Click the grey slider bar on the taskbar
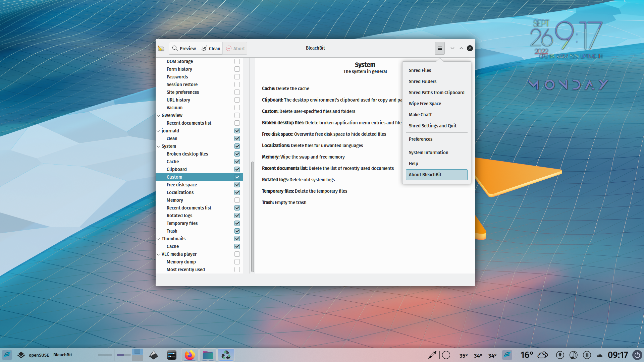The image size is (644, 362). pos(105,355)
